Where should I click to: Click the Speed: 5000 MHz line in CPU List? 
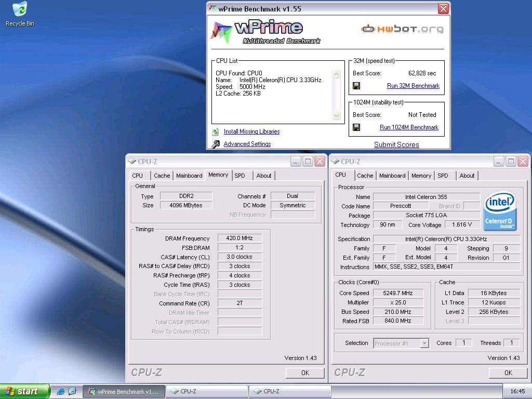click(x=241, y=87)
